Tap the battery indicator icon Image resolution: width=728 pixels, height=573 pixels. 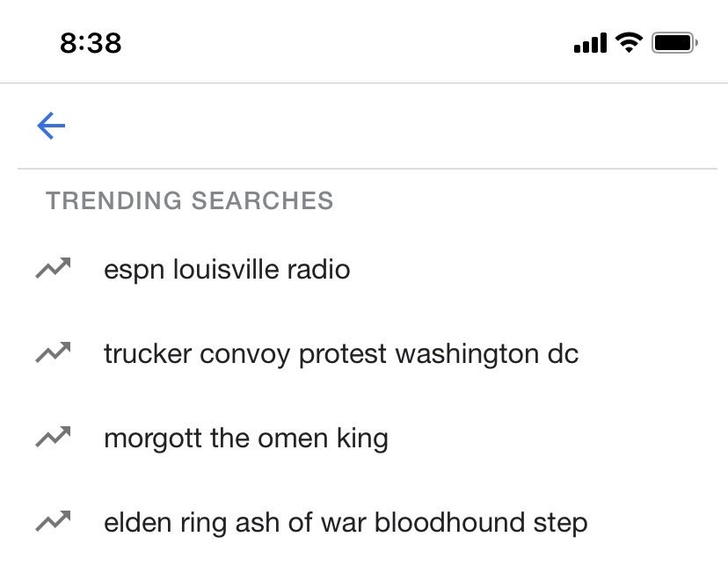click(674, 43)
